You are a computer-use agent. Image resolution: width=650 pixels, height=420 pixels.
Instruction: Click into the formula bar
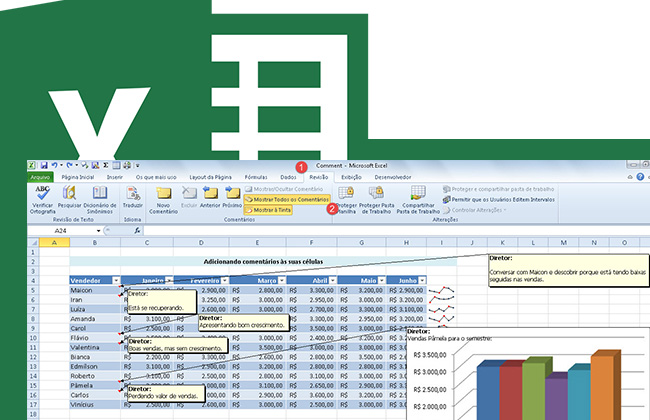point(396,231)
